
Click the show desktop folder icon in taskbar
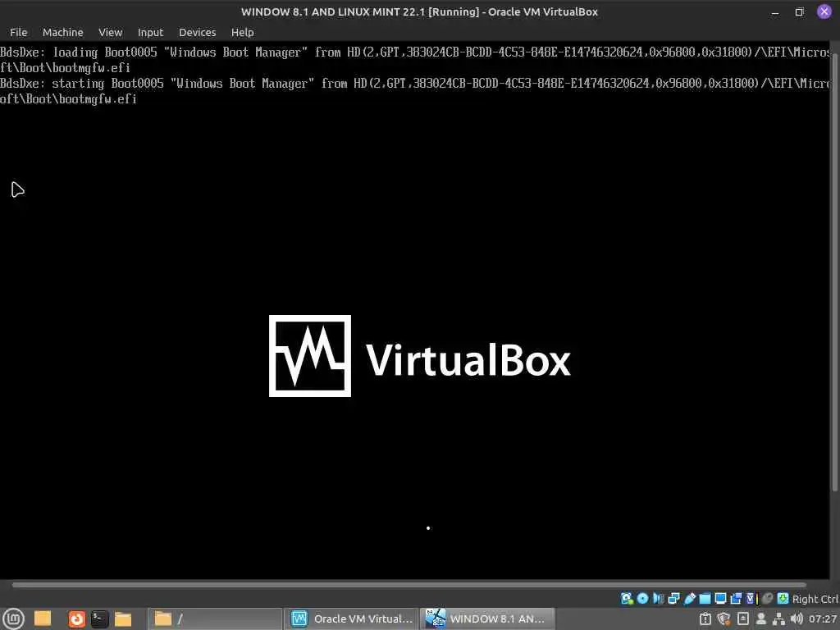pos(43,619)
